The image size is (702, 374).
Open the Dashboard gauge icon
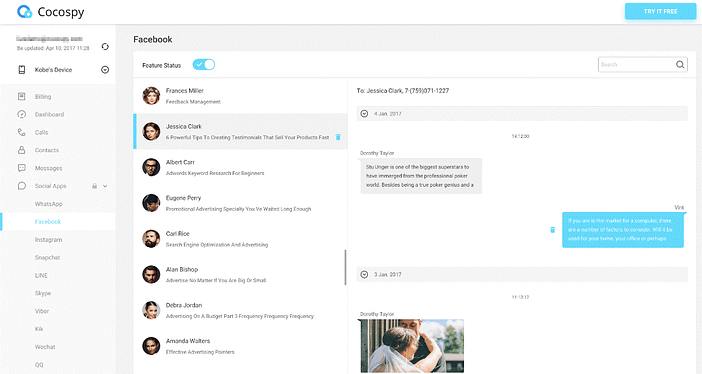coord(21,114)
